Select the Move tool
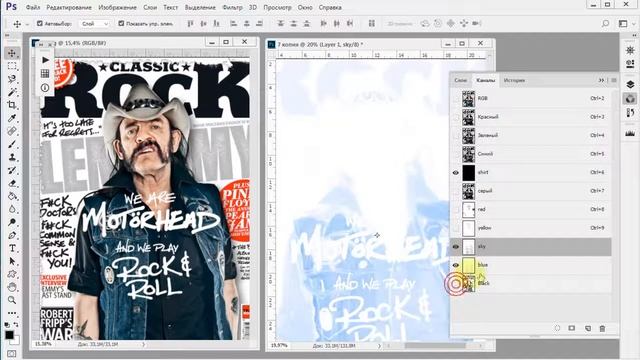Image resolution: width=640 pixels, height=360 pixels. click(12, 53)
